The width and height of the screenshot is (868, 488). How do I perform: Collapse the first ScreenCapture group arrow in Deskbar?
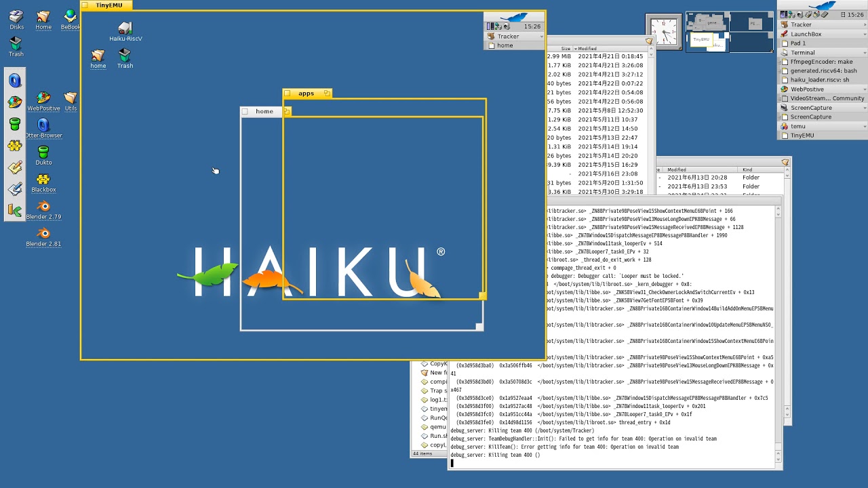point(865,107)
